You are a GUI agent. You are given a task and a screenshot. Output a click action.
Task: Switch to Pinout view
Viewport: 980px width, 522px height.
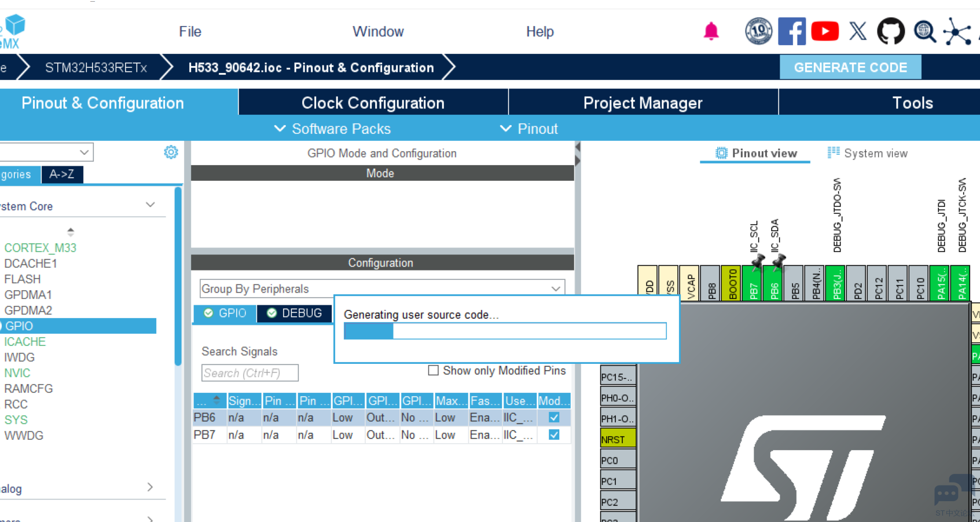(756, 153)
